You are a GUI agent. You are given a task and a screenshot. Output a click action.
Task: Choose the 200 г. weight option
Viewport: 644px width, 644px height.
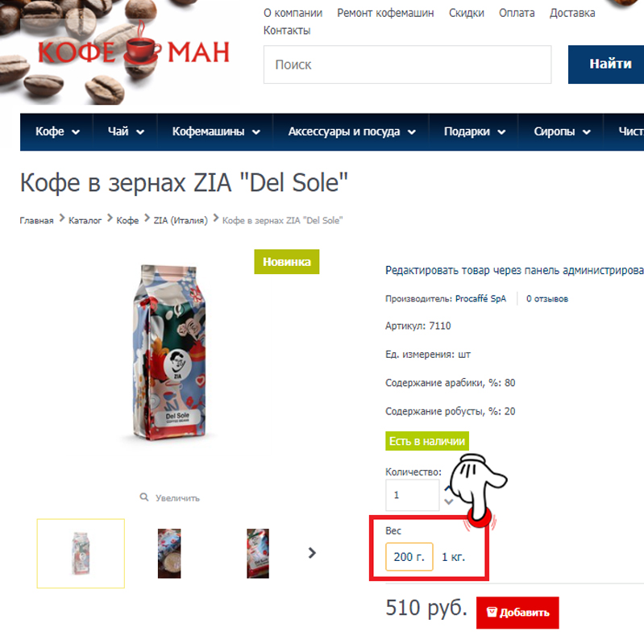point(409,557)
